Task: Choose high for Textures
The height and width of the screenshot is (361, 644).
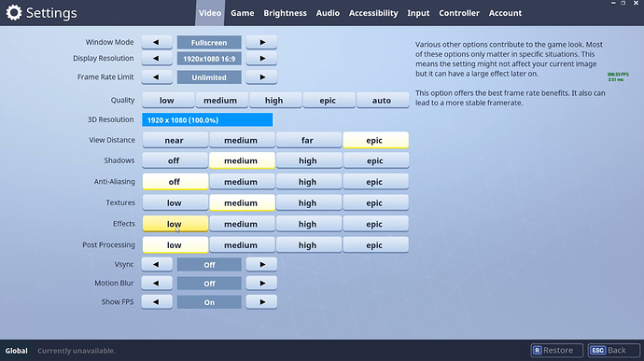Action: click(309, 202)
